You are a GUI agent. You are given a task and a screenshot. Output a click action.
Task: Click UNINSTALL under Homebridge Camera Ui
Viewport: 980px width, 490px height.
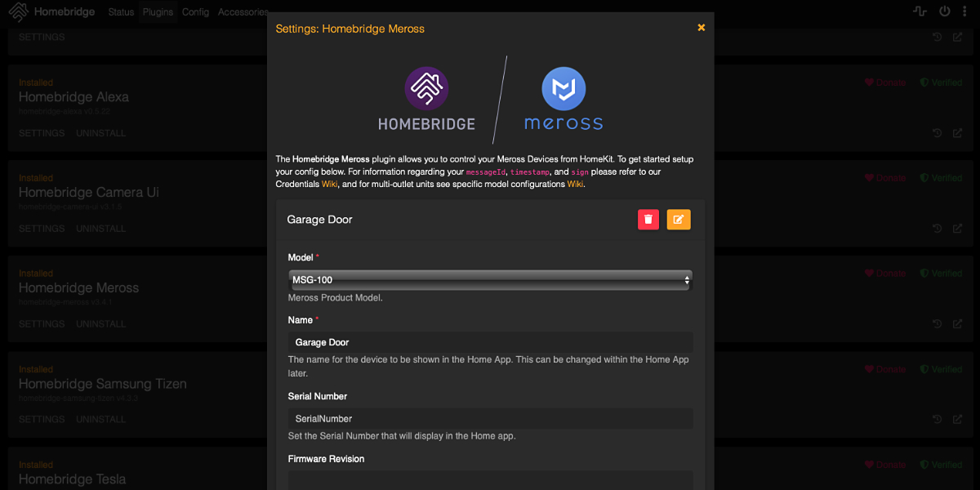(101, 229)
